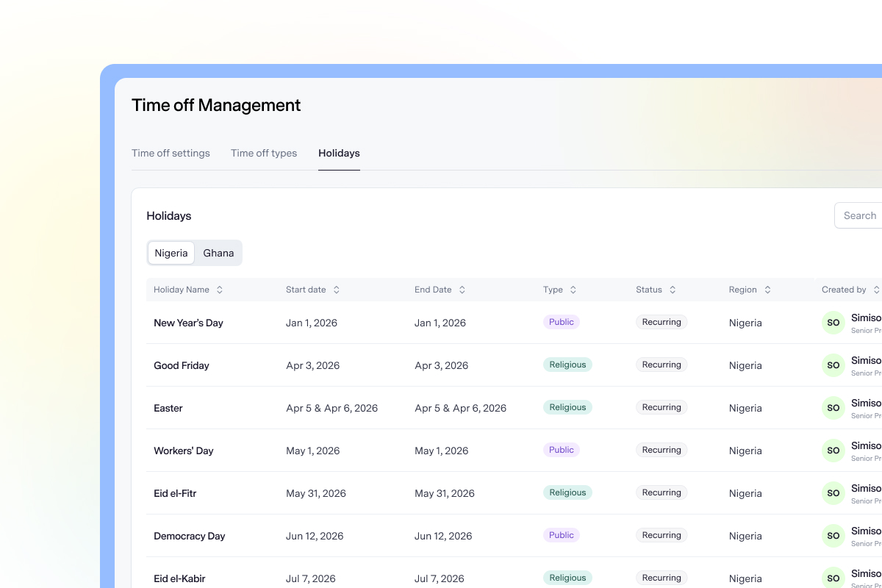Select the Holidays tab
Image resolution: width=882 pixels, height=588 pixels.
339,153
